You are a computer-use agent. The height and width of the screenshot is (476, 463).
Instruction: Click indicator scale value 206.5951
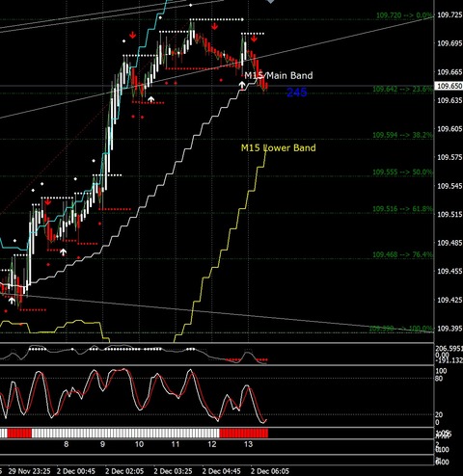(x=449, y=349)
